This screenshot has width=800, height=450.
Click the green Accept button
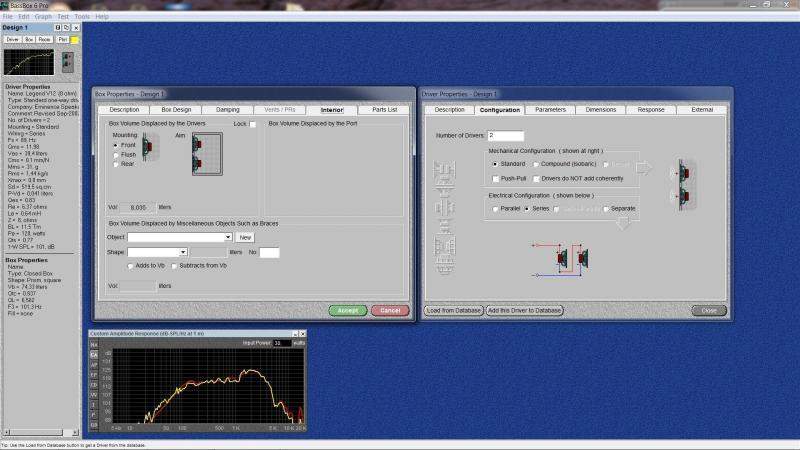[347, 310]
